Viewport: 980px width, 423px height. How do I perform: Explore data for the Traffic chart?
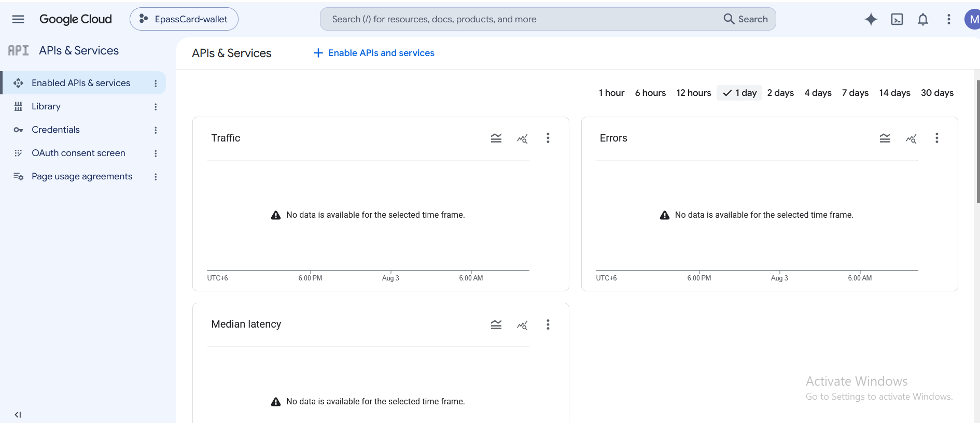pyautogui.click(x=522, y=138)
